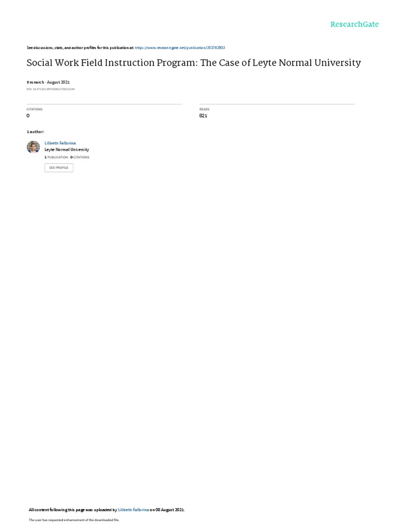Click the 08 August 2021 upload date
Viewport: 399px width, 532px height.
coord(170,510)
